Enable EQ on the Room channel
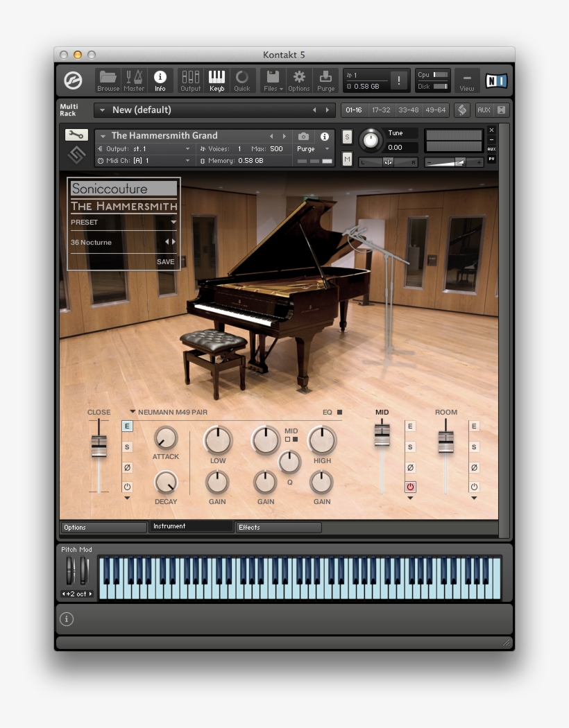The width and height of the screenshot is (569, 728). tap(474, 426)
